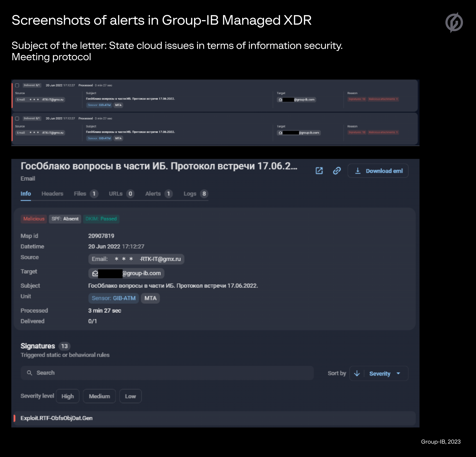This screenshot has width=476, height=457.
Task: Open the URLs tab
Action: click(x=122, y=194)
